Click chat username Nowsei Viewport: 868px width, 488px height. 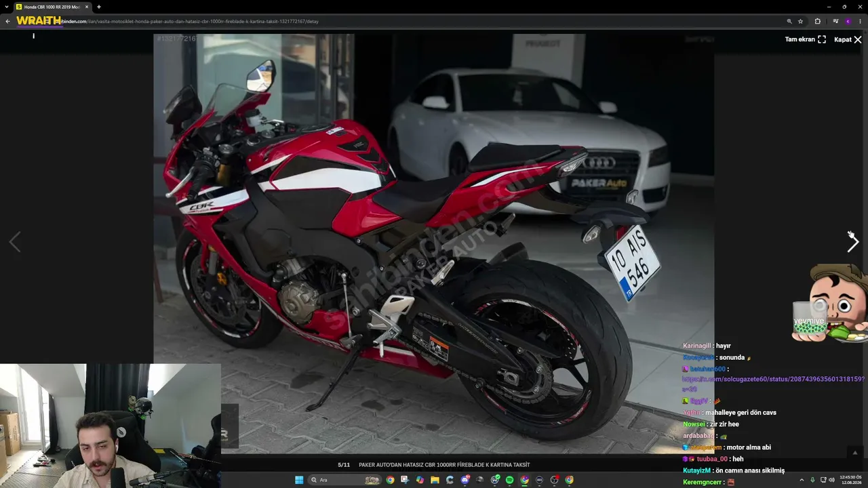click(x=694, y=424)
